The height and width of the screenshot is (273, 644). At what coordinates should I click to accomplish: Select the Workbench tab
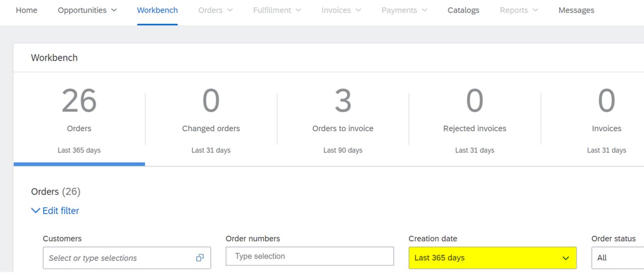point(157,10)
